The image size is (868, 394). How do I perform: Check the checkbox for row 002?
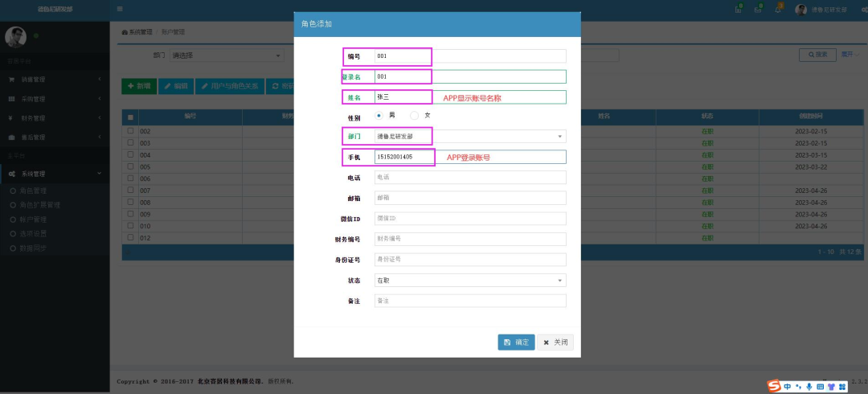pos(130,130)
